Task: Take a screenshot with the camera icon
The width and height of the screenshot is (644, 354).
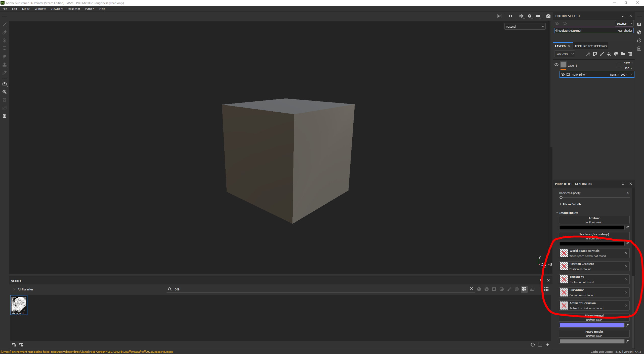Action: pyautogui.click(x=549, y=16)
